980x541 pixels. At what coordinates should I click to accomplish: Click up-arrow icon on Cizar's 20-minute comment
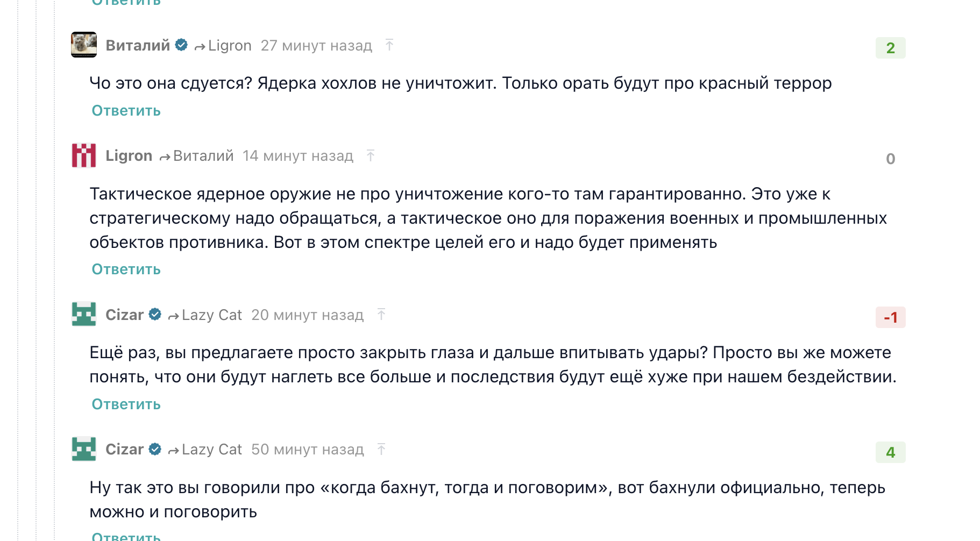381,314
